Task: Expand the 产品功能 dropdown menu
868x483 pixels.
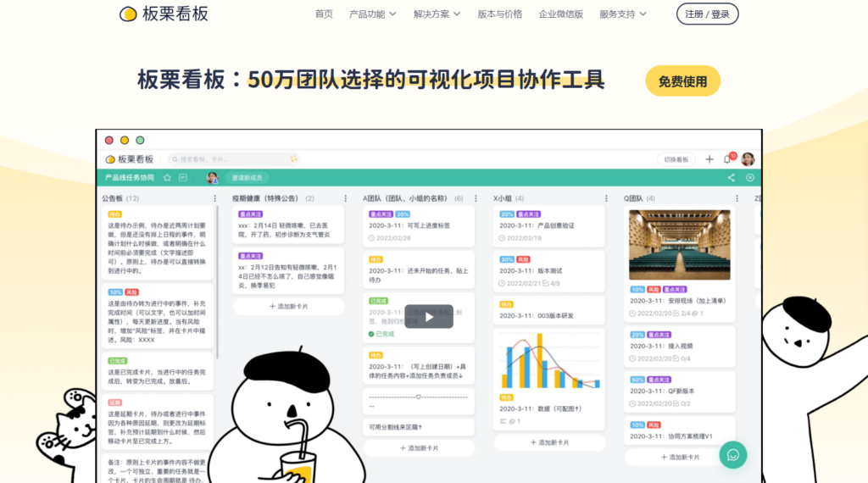Action: (x=373, y=14)
